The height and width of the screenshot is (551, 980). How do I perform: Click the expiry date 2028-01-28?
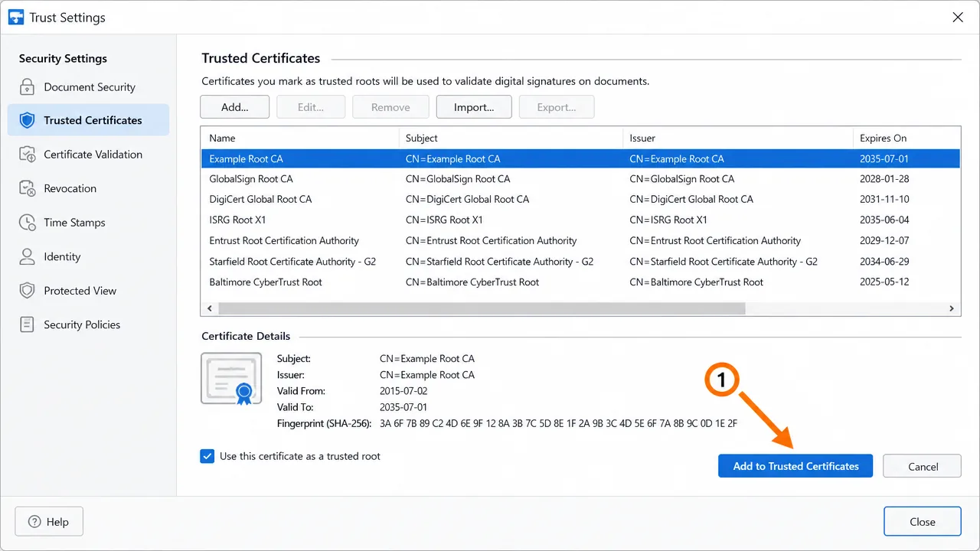coord(884,179)
